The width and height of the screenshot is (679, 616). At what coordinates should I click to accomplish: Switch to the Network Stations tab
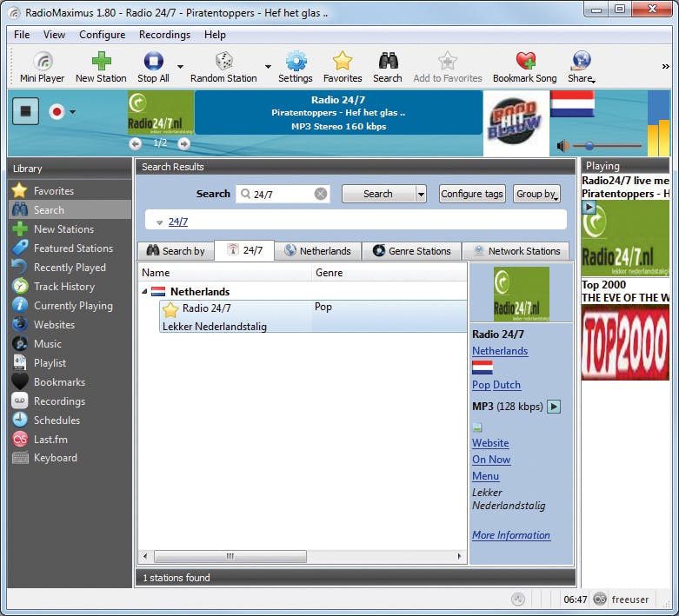(x=516, y=251)
